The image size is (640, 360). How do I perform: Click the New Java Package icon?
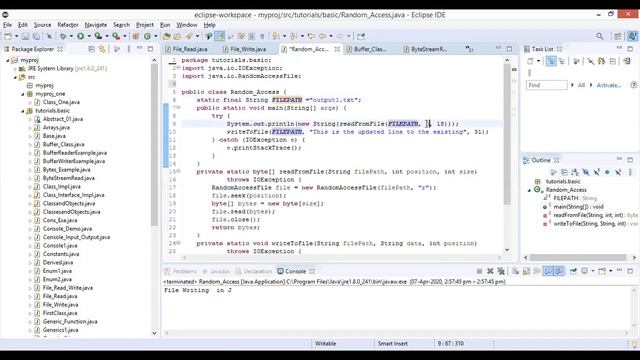pos(136,36)
